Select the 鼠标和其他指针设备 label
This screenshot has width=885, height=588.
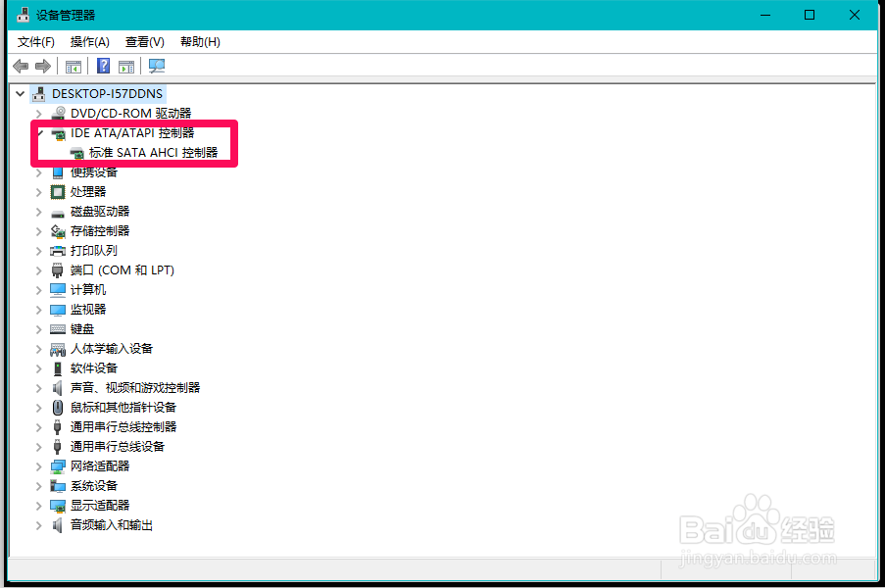click(x=123, y=408)
